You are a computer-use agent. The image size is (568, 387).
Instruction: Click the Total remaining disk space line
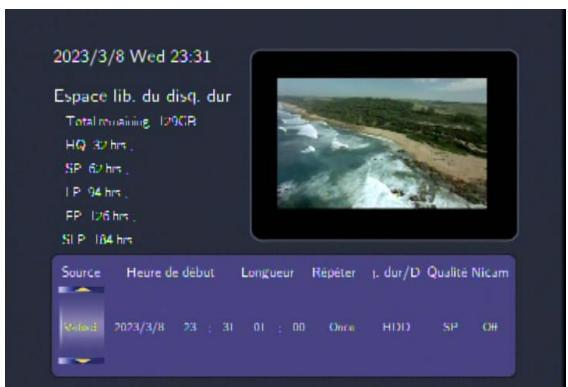pos(131,121)
